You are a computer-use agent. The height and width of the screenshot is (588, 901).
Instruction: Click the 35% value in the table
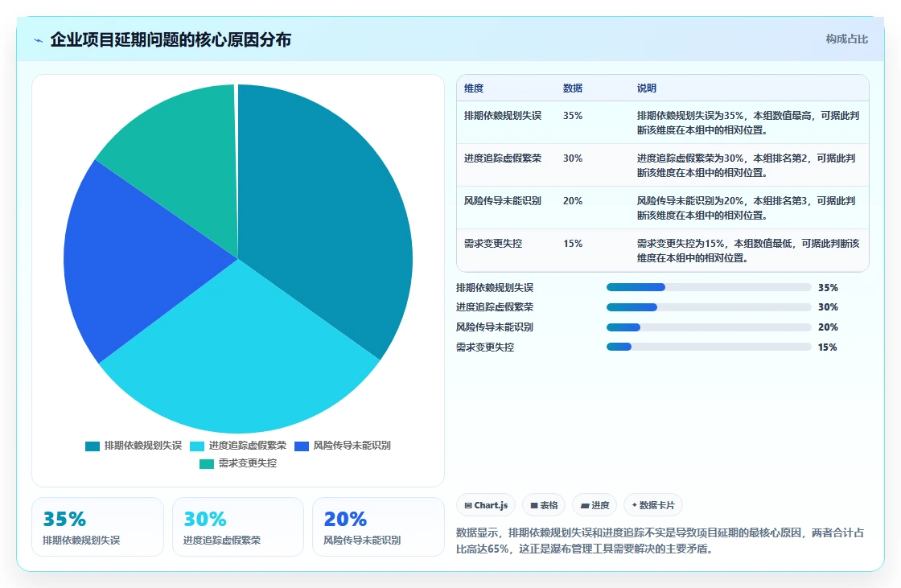pos(573,116)
